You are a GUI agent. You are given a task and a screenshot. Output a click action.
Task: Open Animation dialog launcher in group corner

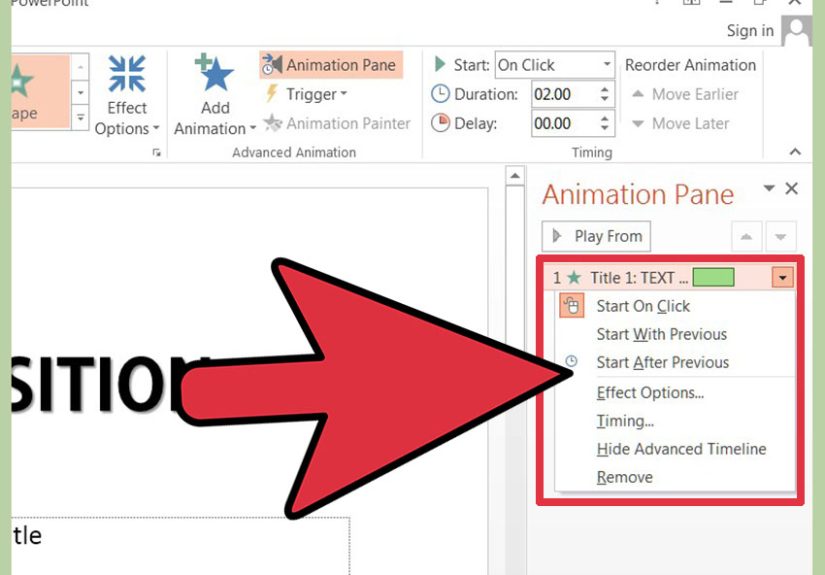coord(156,153)
